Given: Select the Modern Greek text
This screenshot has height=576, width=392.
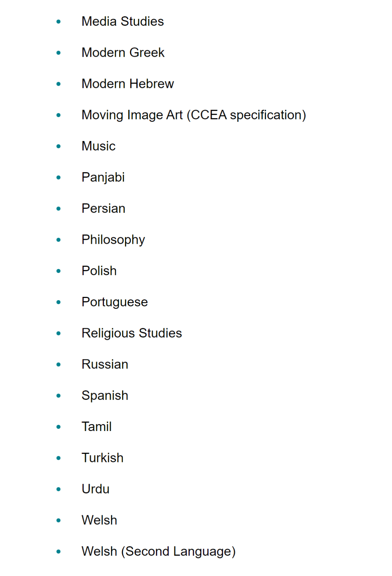Looking at the screenshot, I should 123,53.
